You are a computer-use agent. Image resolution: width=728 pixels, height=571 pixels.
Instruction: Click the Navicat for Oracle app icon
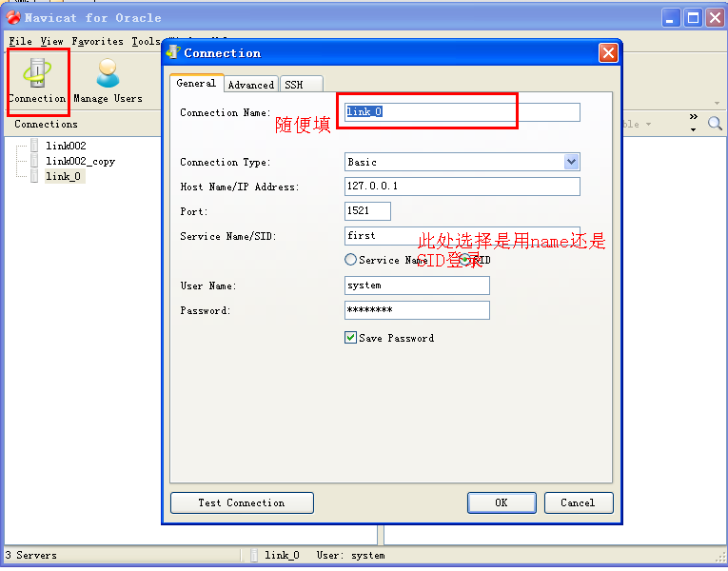click(x=13, y=18)
